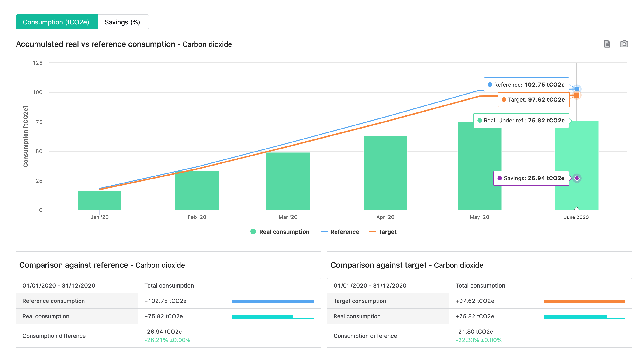Screen dimensions: 644x352
Task: Click the blue Reference point marker
Action: pyautogui.click(x=577, y=89)
